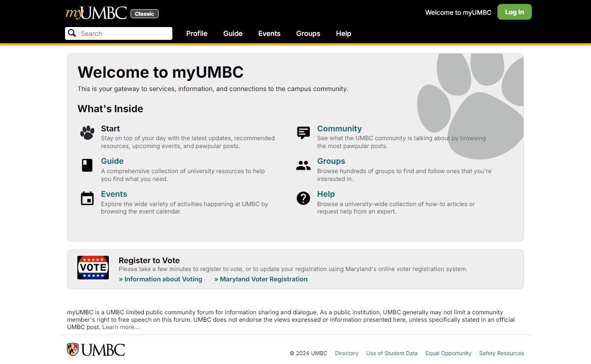Click the Welcome to myUMBC header text
Image resolution: width=591 pixels, height=364 pixels.
tap(459, 12)
